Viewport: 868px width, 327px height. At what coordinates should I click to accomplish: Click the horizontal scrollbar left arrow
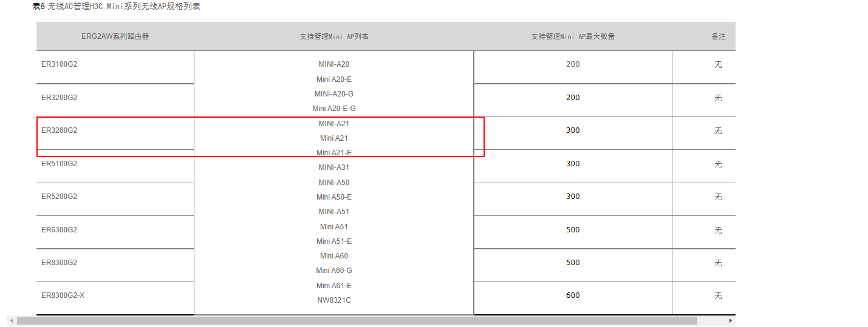coord(12,320)
